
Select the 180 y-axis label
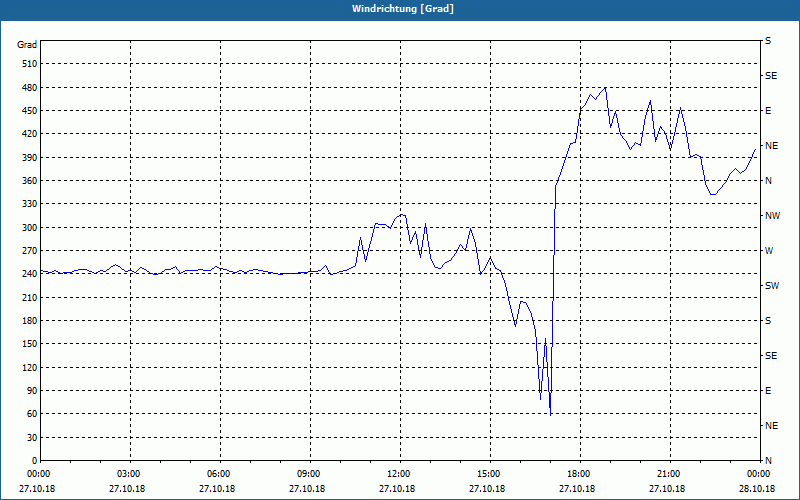coord(30,320)
